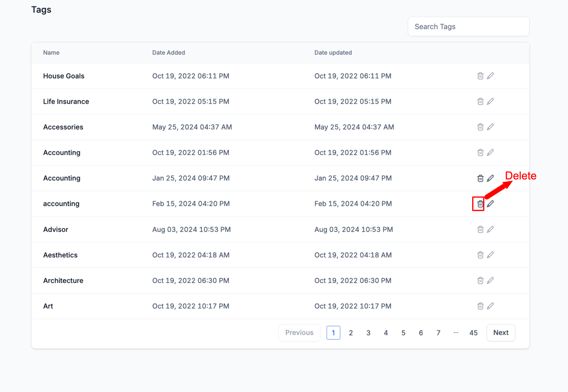Delete the Aesthetics tag

tap(480, 255)
